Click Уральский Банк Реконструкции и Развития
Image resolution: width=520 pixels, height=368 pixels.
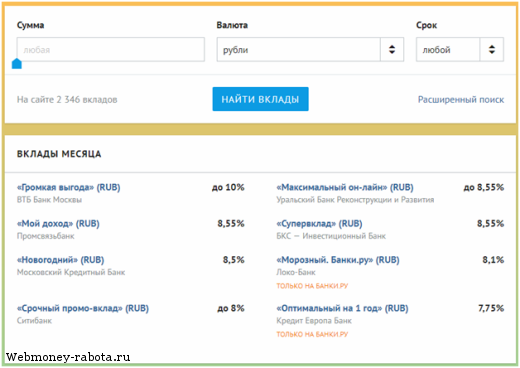pos(355,200)
